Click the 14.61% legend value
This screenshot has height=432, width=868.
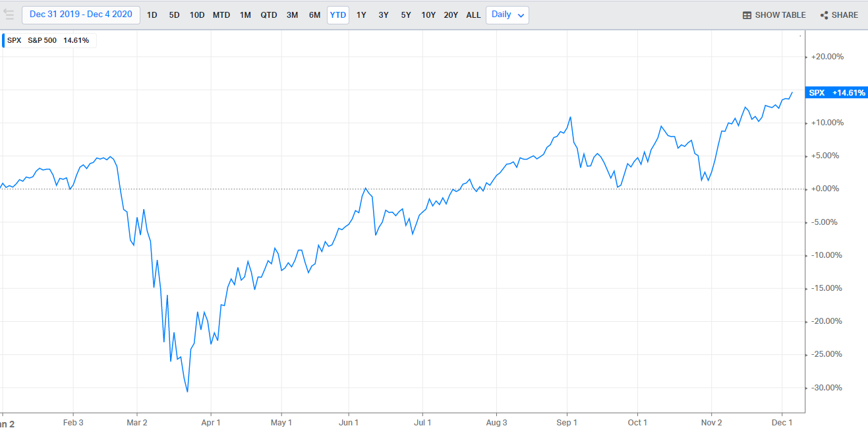[78, 40]
